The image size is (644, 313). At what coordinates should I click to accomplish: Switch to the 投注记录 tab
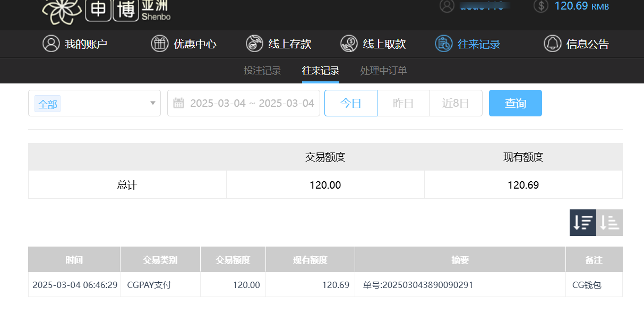pyautogui.click(x=262, y=71)
